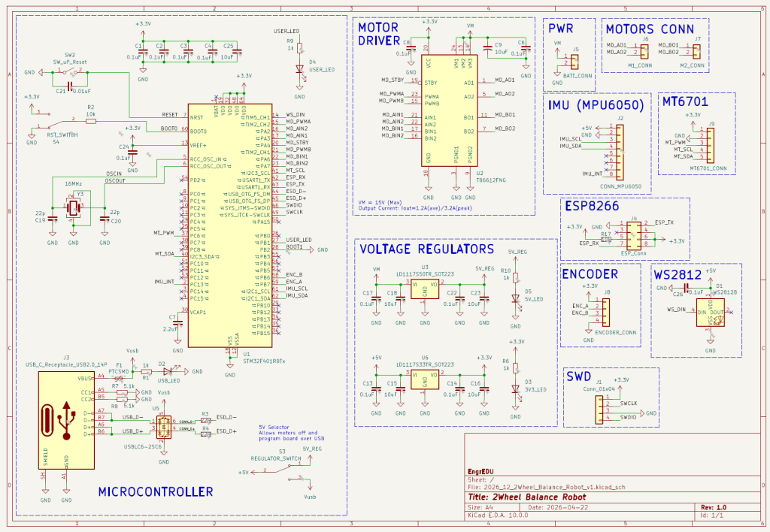Click the ENCODER heading text
This screenshot has width=770, height=532.
pyautogui.click(x=590, y=274)
